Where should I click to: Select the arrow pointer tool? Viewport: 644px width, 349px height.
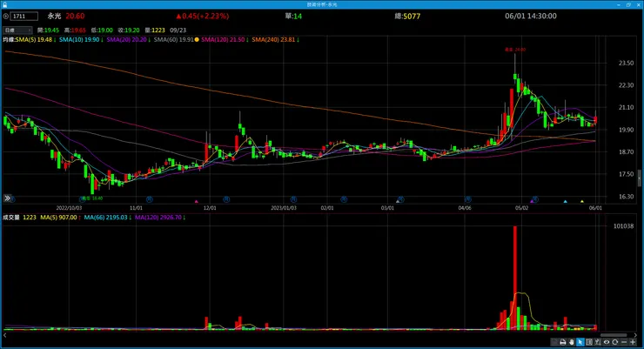[x=580, y=342]
